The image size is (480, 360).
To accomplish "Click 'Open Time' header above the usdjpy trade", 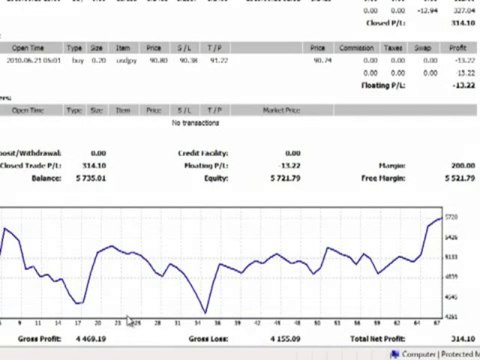I will [x=28, y=48].
